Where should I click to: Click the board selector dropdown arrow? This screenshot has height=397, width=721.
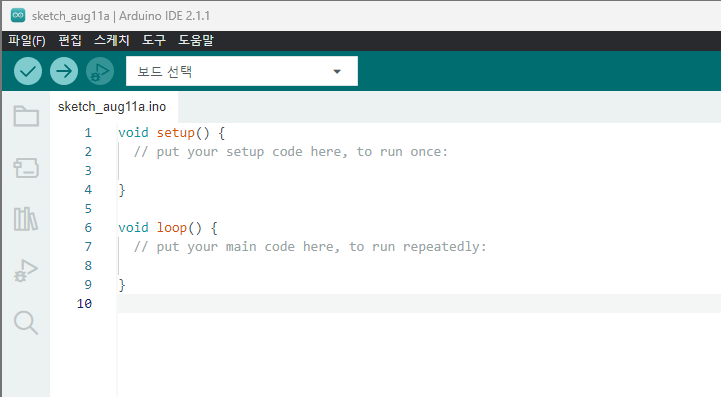337,71
